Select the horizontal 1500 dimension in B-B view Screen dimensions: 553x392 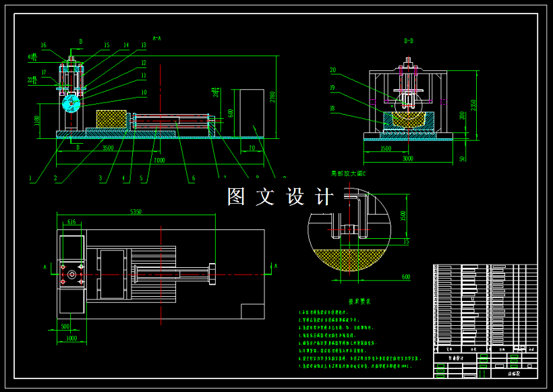click(x=386, y=148)
